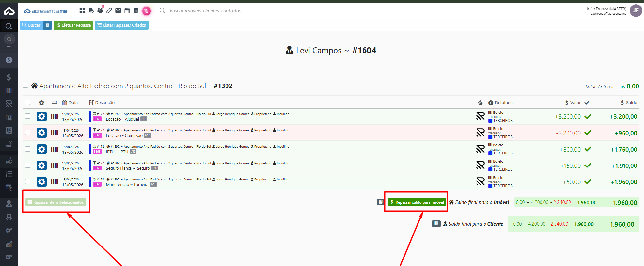This screenshot has width=644, height=266.
Task: Click the Detalhes column header
Action: coord(500,103)
